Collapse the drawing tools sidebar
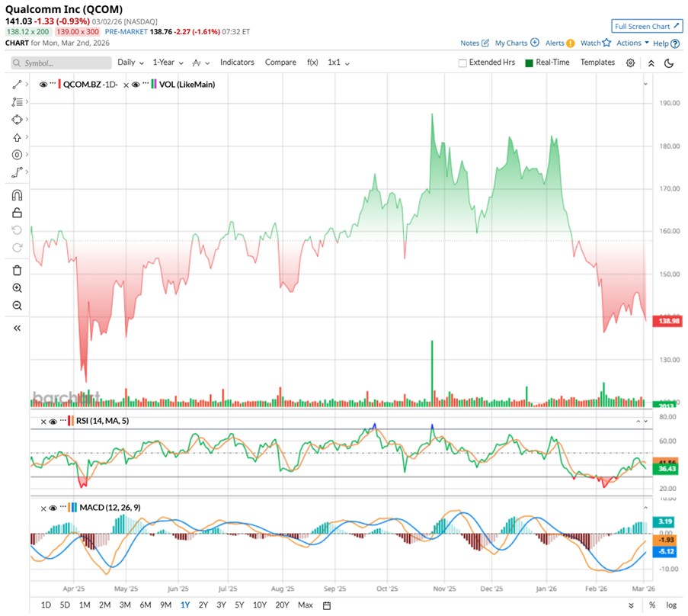 coord(17,328)
